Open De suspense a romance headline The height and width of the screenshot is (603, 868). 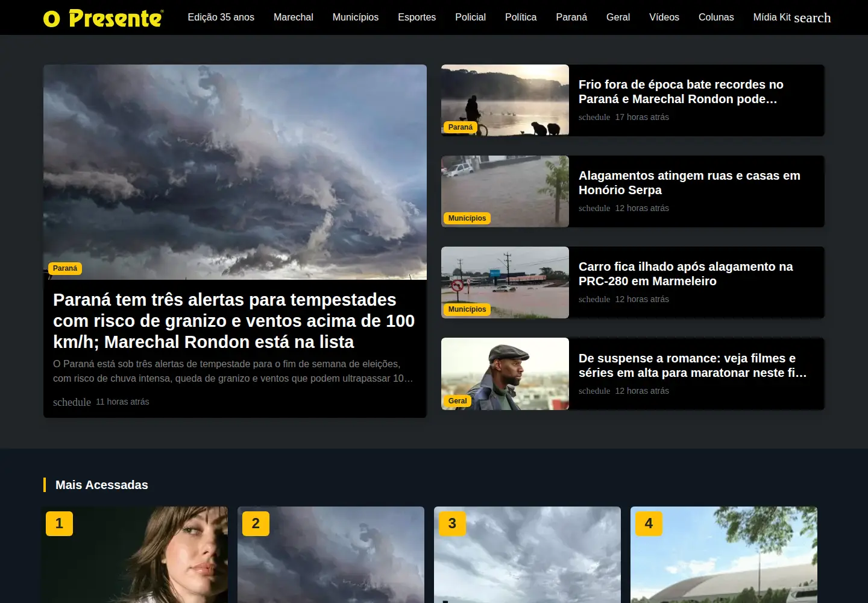click(693, 365)
